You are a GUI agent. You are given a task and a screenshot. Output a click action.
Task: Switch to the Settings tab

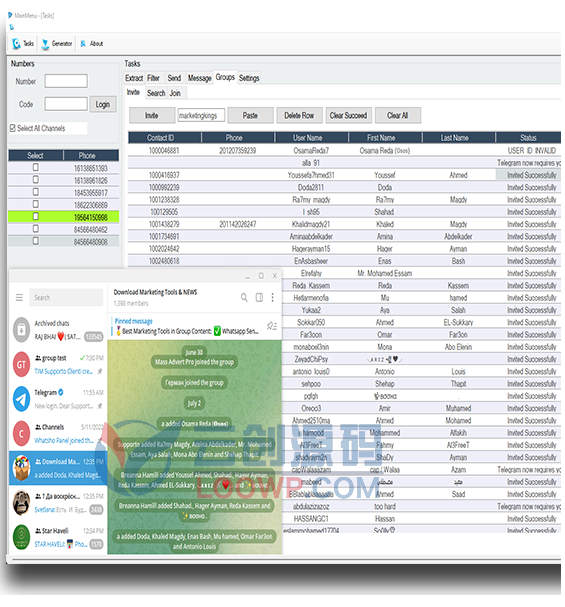(x=249, y=78)
